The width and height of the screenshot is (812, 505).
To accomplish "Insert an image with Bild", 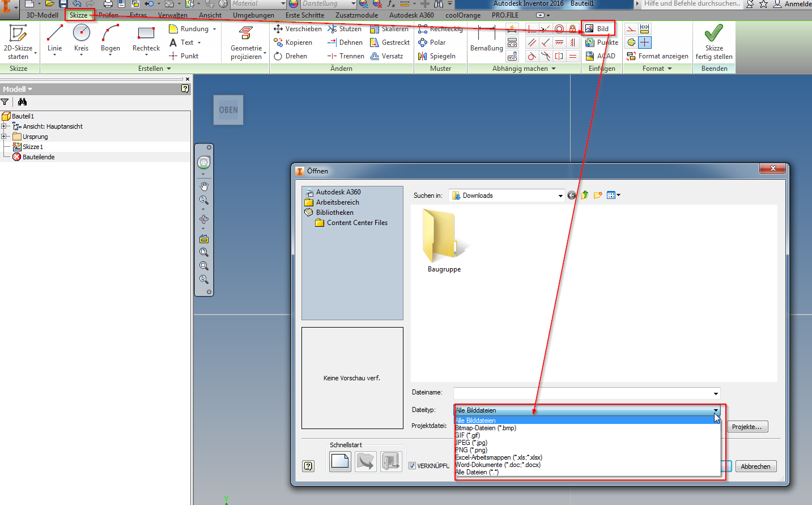I will tap(597, 29).
